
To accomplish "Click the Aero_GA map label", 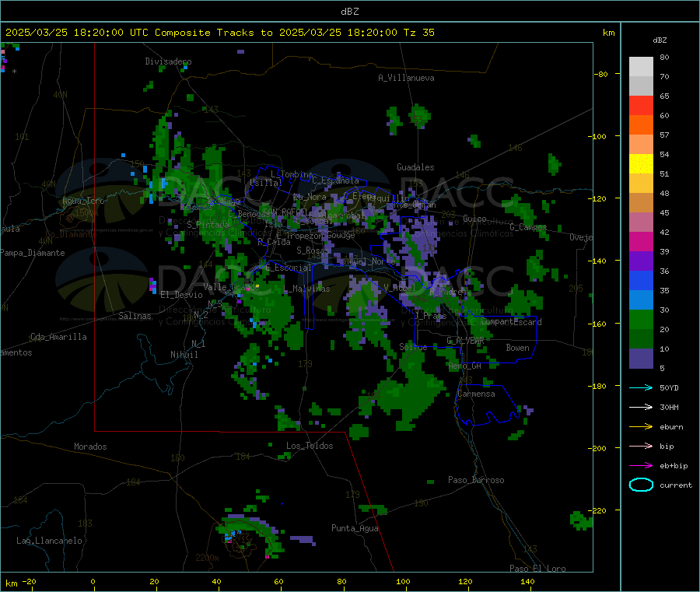I will tap(465, 366).
